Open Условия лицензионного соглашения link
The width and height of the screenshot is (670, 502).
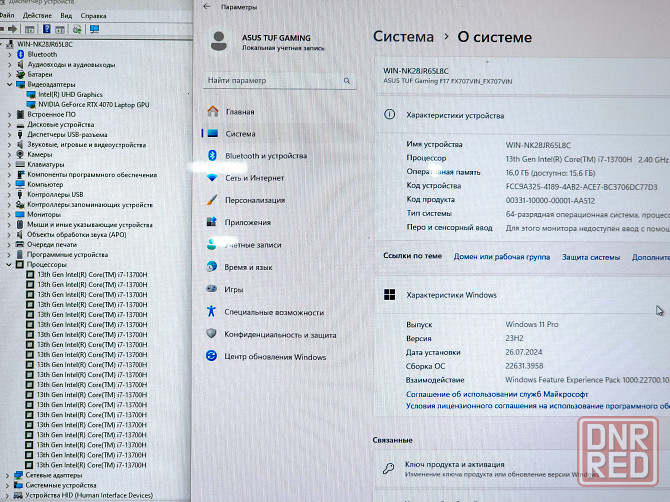pyautogui.click(x=538, y=406)
